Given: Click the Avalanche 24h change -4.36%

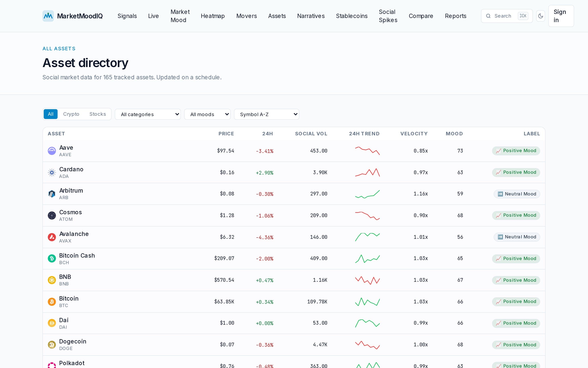Looking at the screenshot, I should pyautogui.click(x=264, y=237).
